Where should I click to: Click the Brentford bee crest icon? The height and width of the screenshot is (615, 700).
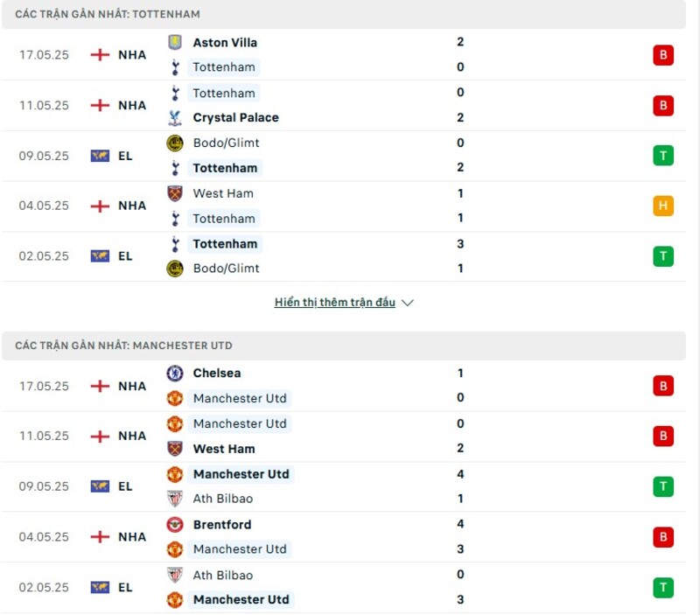click(x=176, y=524)
